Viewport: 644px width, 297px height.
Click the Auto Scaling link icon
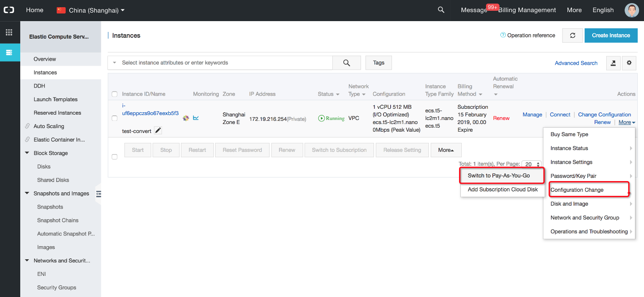(28, 126)
